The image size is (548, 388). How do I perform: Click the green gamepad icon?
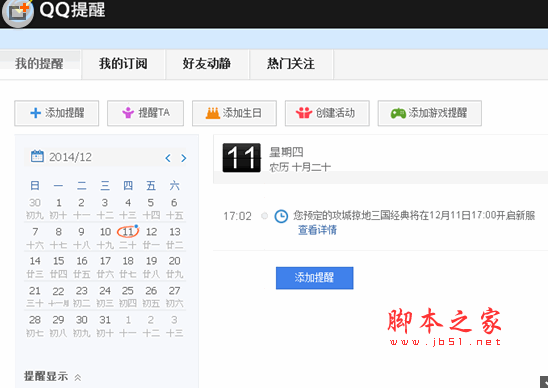point(398,113)
